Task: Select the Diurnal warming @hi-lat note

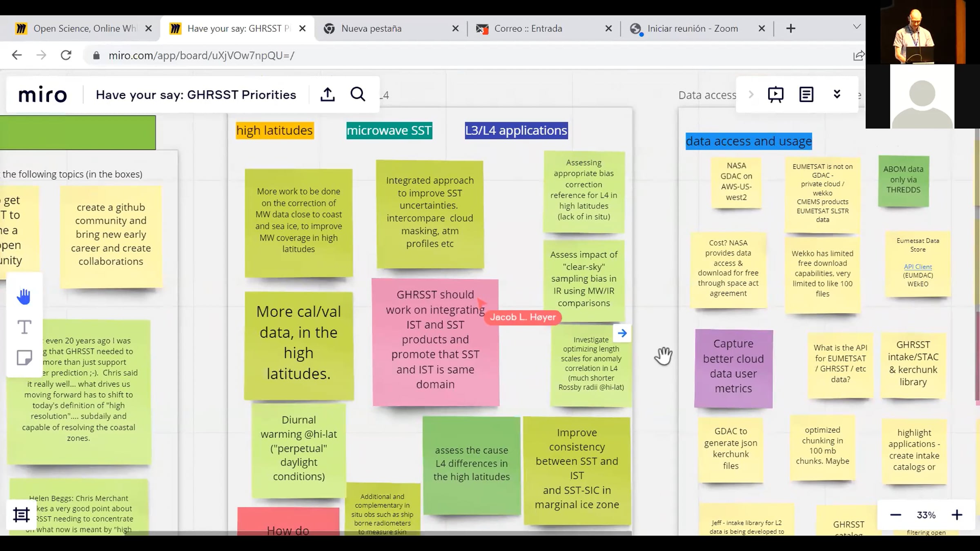Action: tap(298, 450)
